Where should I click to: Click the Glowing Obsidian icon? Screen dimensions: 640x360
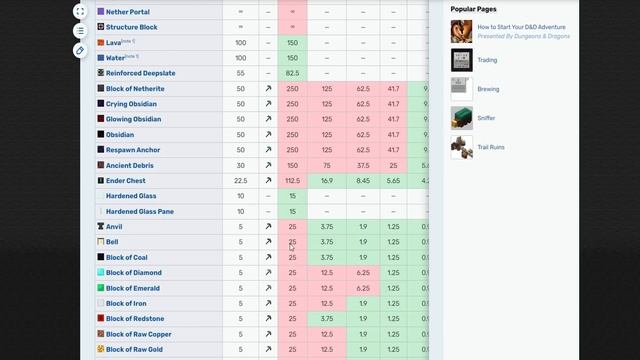point(101,119)
